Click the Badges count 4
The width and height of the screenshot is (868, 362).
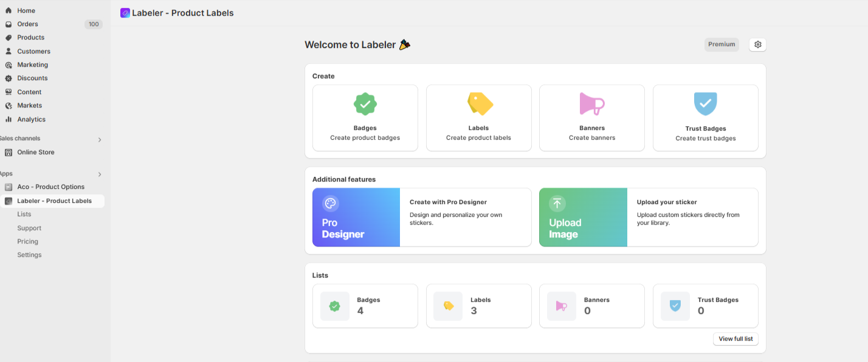click(x=360, y=311)
